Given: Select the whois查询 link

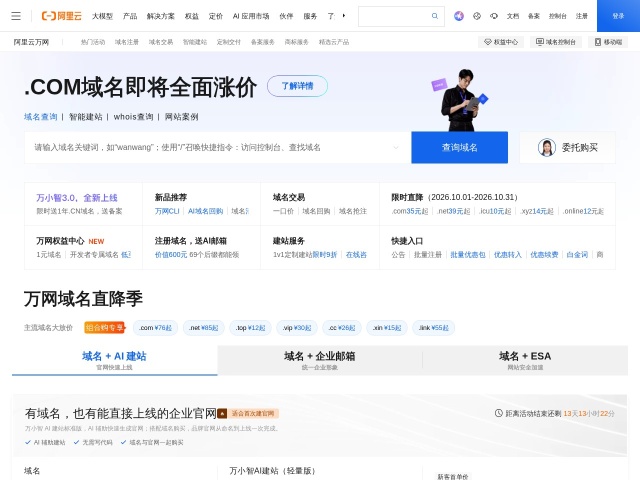Looking at the screenshot, I should [133, 117].
